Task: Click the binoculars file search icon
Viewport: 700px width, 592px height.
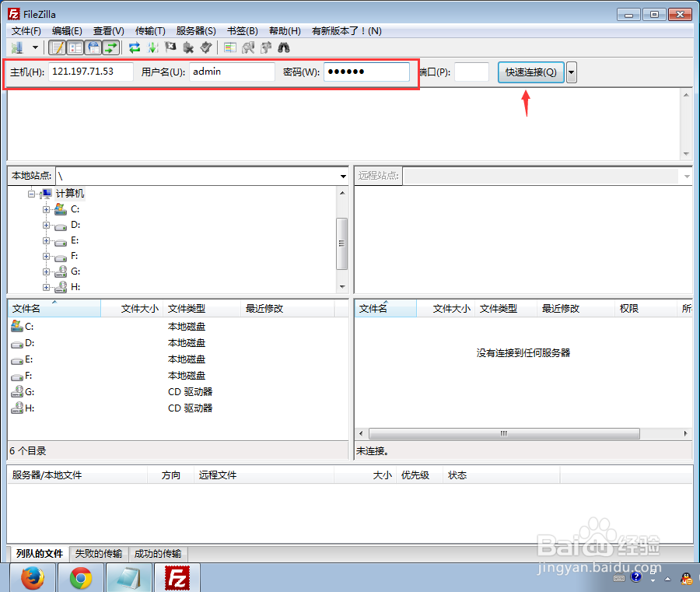Action: coord(284,47)
